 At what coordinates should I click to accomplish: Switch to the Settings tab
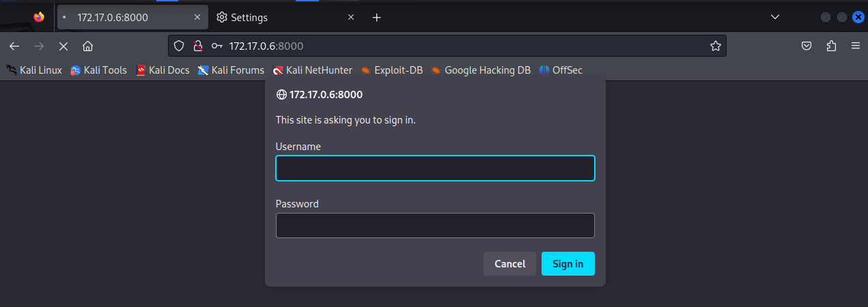point(273,18)
